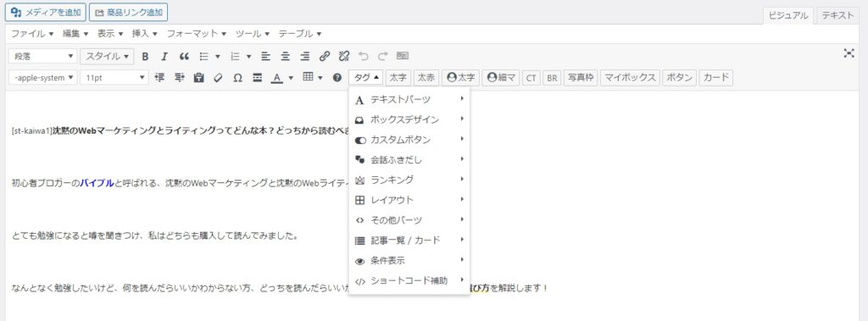Click メディアを追加 button

[x=46, y=12]
